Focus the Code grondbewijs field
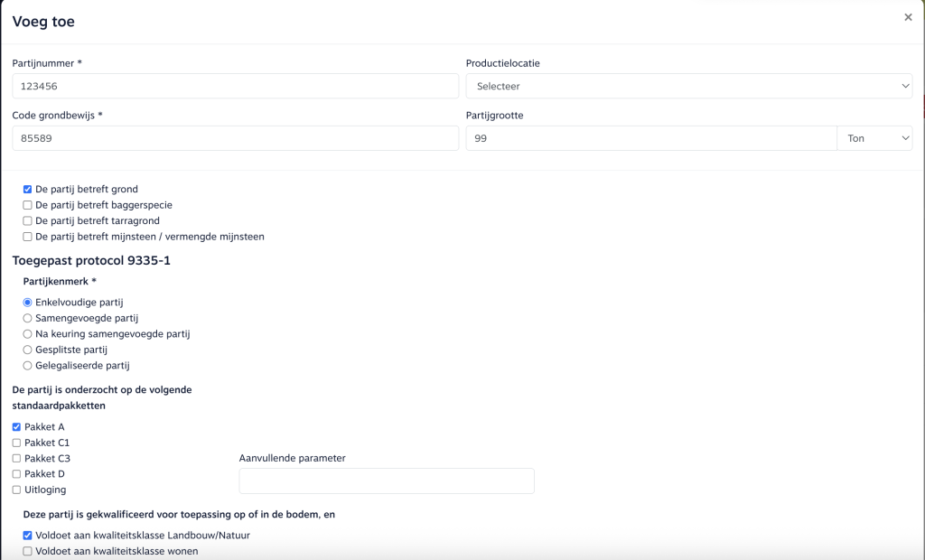Screen dimensions: 925x560 click(235, 138)
